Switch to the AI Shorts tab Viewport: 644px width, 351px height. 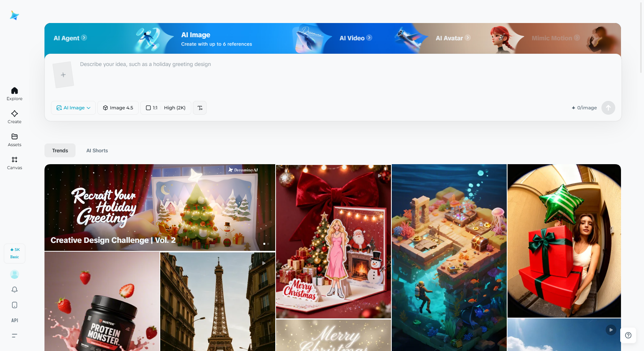(x=97, y=150)
